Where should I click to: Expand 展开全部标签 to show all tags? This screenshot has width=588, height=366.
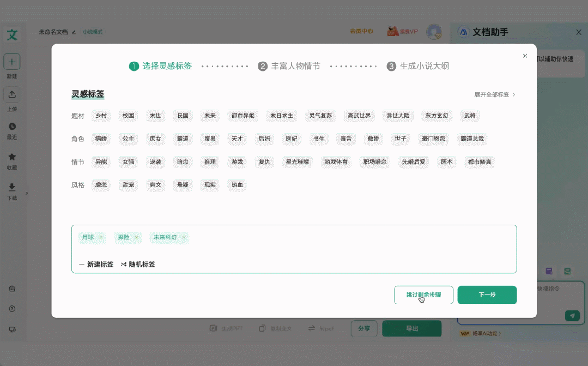point(493,94)
